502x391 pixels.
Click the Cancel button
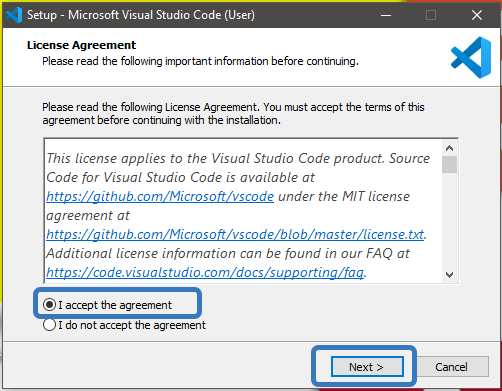click(451, 367)
